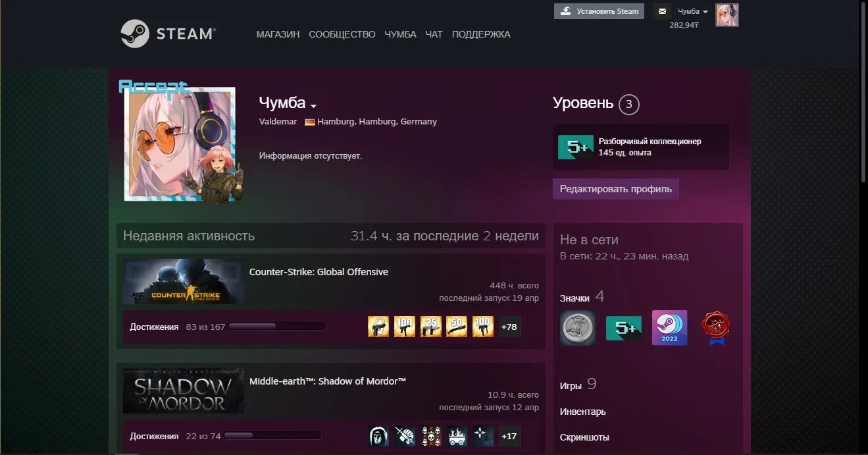Click the first CS:GO achievement pistol icon

click(x=378, y=326)
